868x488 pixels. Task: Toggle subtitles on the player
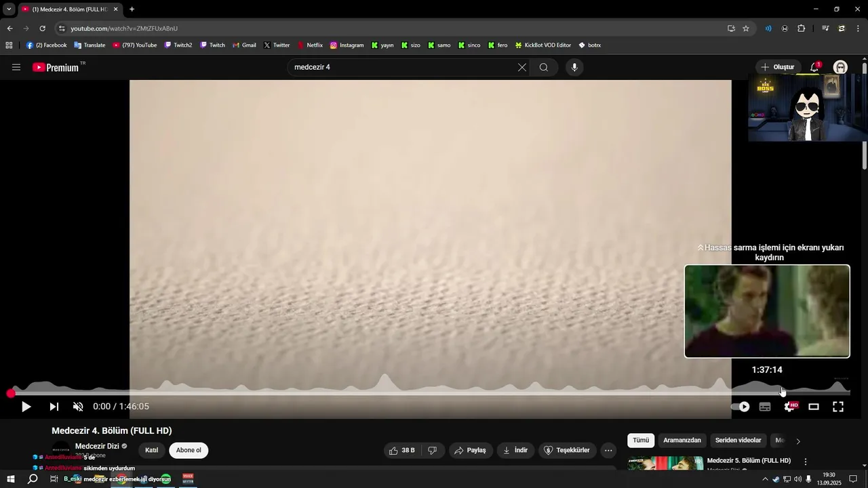point(765,407)
